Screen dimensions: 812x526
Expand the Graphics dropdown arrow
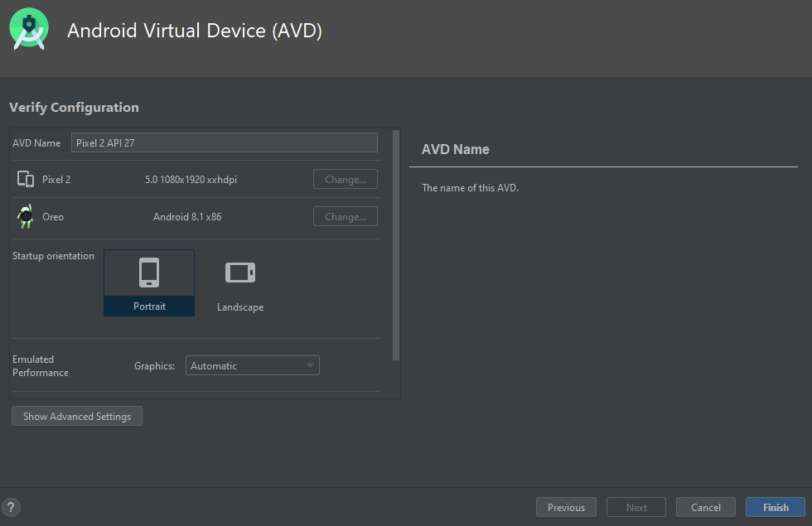[310, 365]
